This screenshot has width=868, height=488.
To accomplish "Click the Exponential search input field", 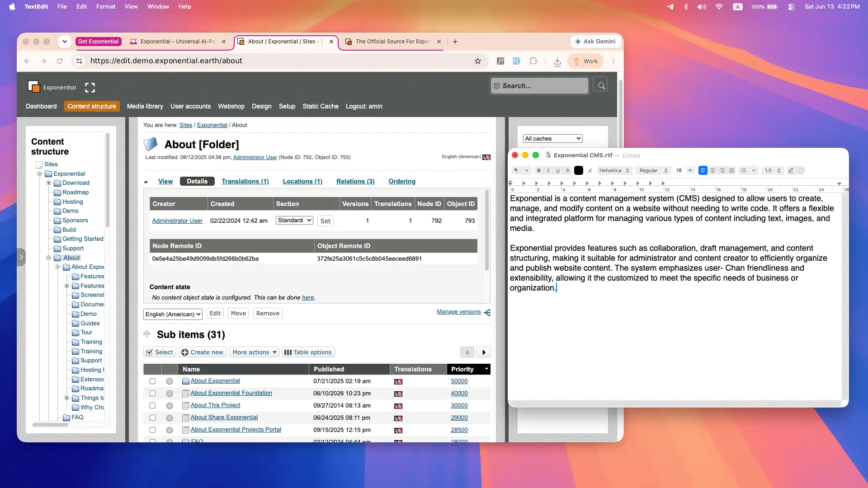I will [540, 86].
